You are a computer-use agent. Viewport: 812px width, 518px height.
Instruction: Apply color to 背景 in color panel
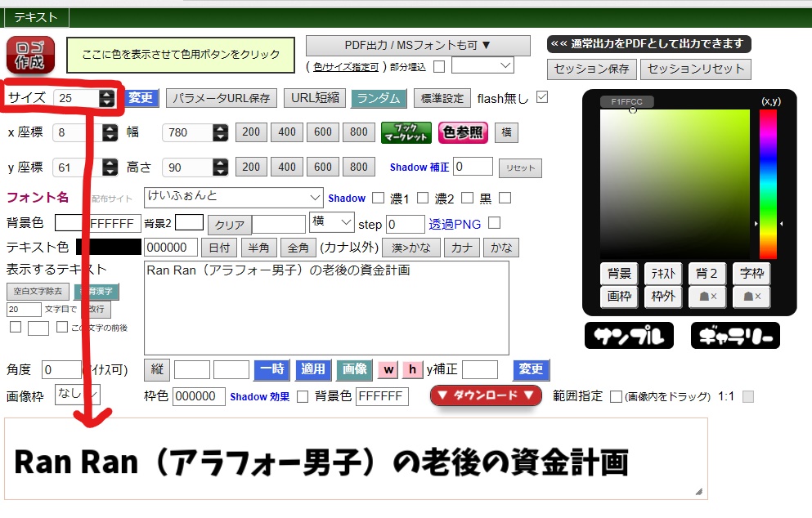click(619, 273)
